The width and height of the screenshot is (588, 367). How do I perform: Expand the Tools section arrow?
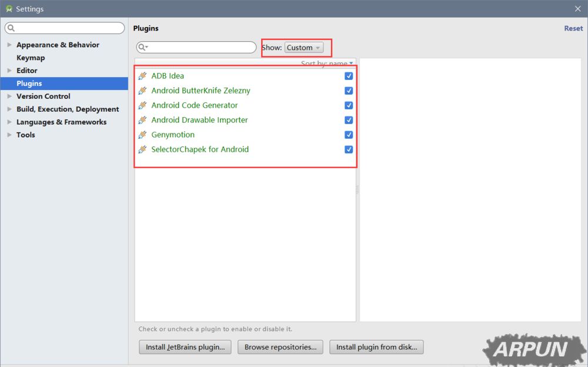click(x=9, y=135)
